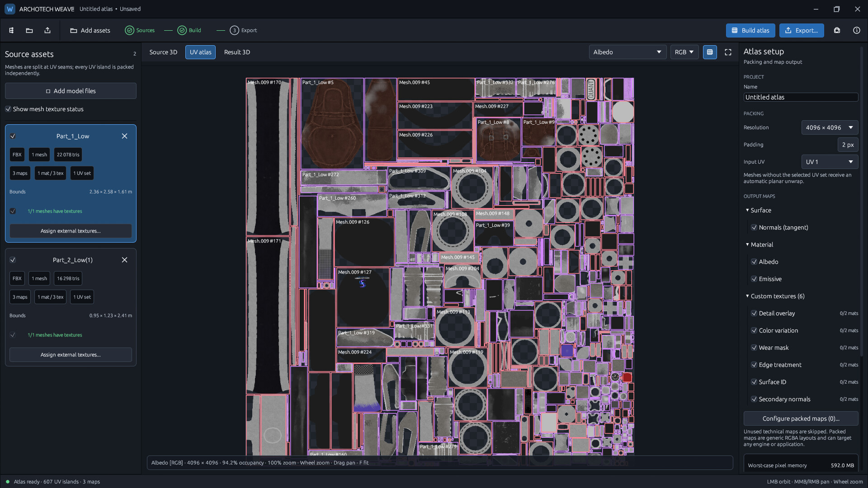The height and width of the screenshot is (488, 868).
Task: Switch to the Result 3D tab
Action: click(237, 52)
